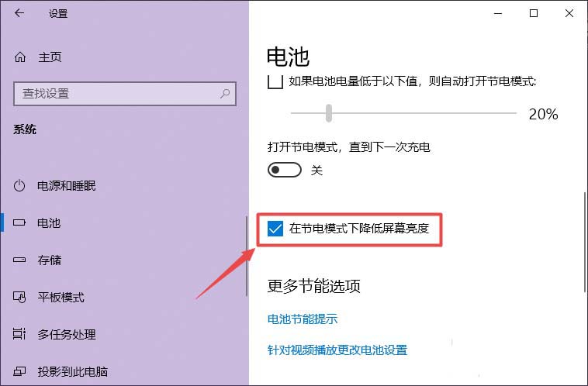Click the storage drive icon
Screen dimensions: 588x386
coord(19,260)
